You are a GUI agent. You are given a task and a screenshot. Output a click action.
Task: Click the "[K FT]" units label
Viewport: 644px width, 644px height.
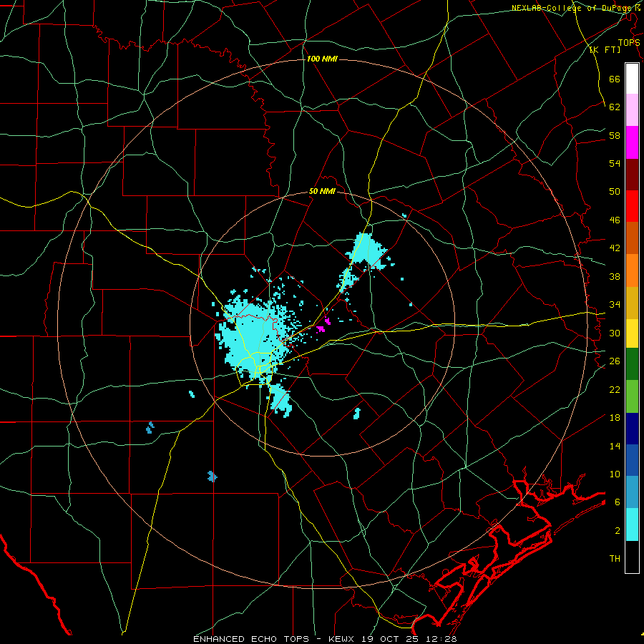point(605,50)
